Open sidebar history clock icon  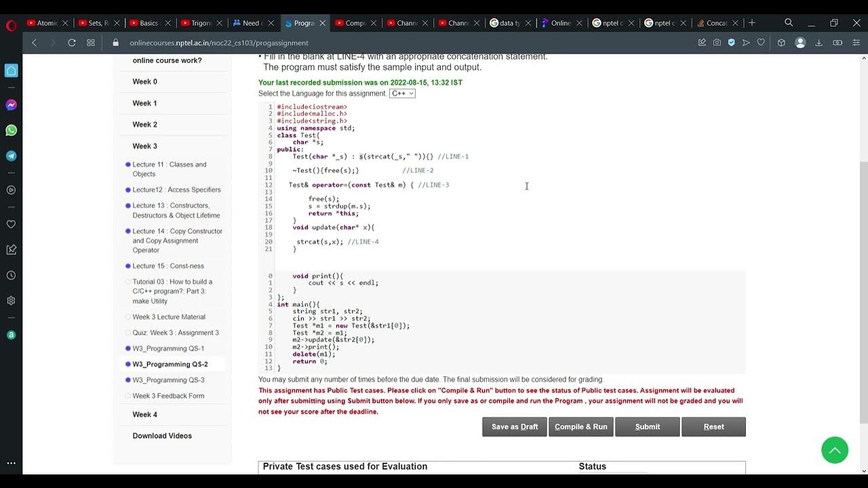[12, 275]
